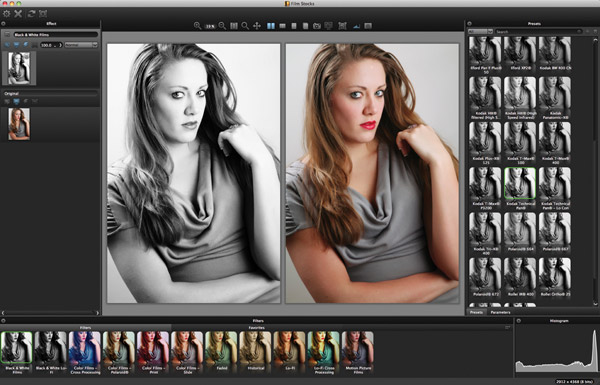
Task: Select the Color Films - Cross Processing filter
Action: [85, 352]
